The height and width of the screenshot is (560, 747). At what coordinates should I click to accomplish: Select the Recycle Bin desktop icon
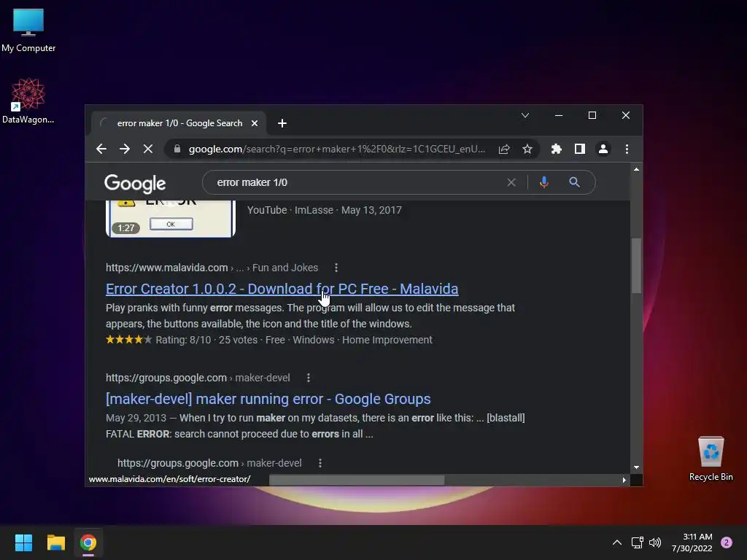point(711,459)
